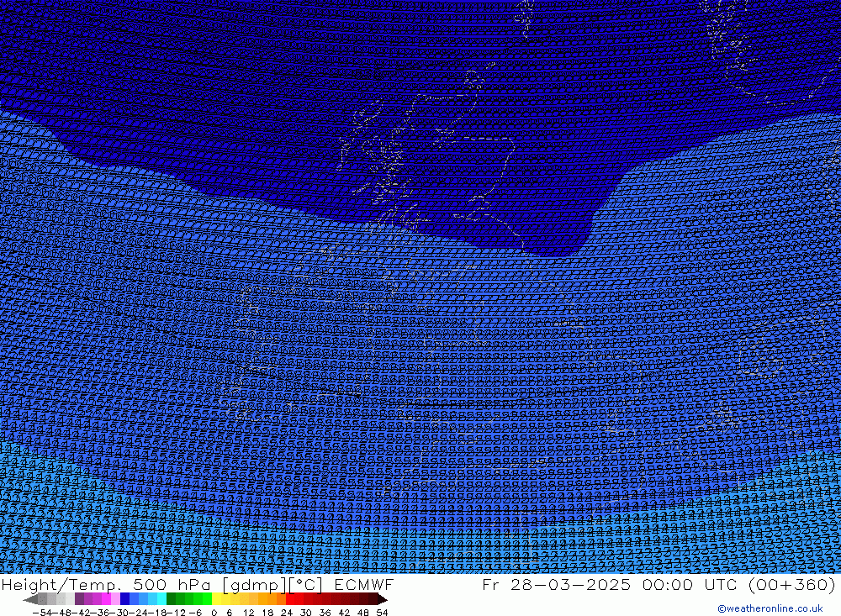Image resolution: width=841 pixels, height=616 pixels.
Task: Select the cyan legend swatch near -18
Action: (161, 599)
